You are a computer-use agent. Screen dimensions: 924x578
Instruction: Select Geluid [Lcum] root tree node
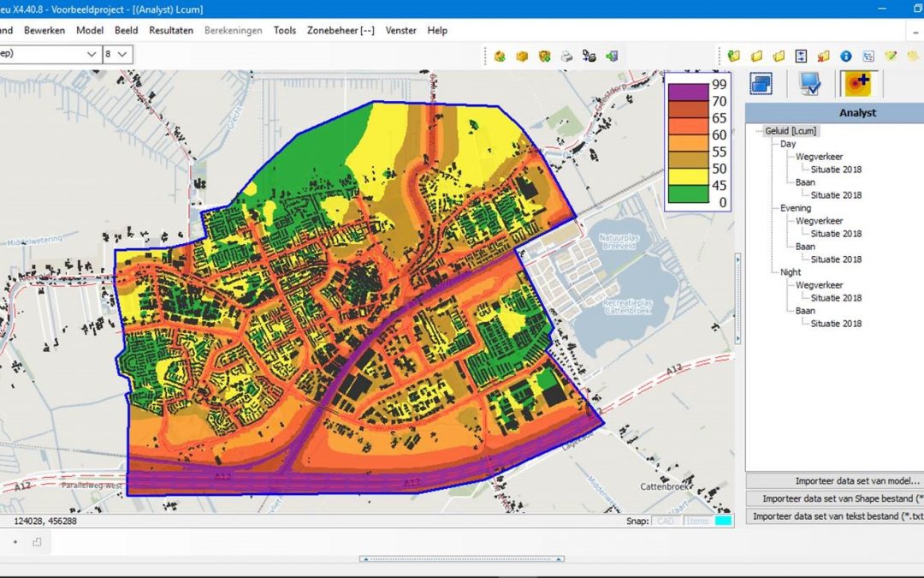click(791, 131)
